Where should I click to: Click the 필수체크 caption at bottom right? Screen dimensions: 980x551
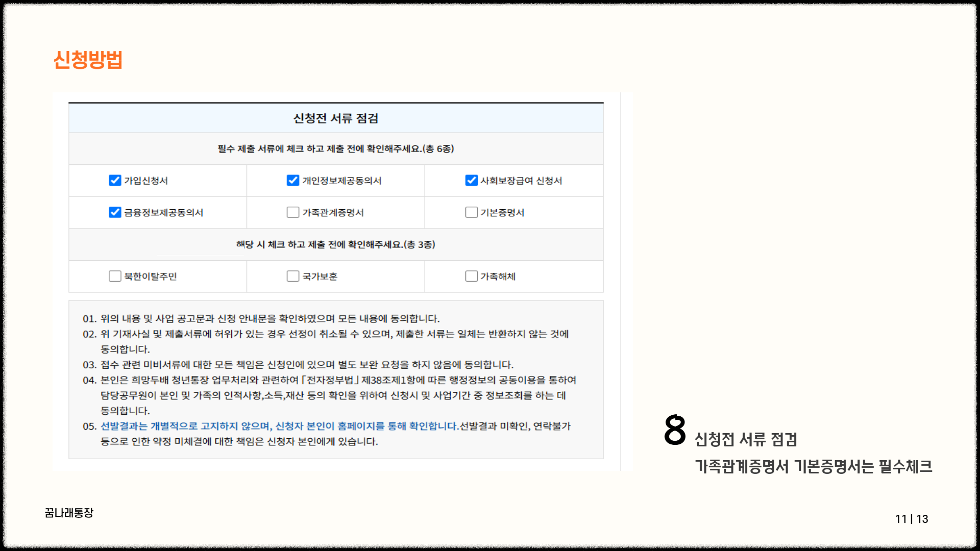pos(905,466)
